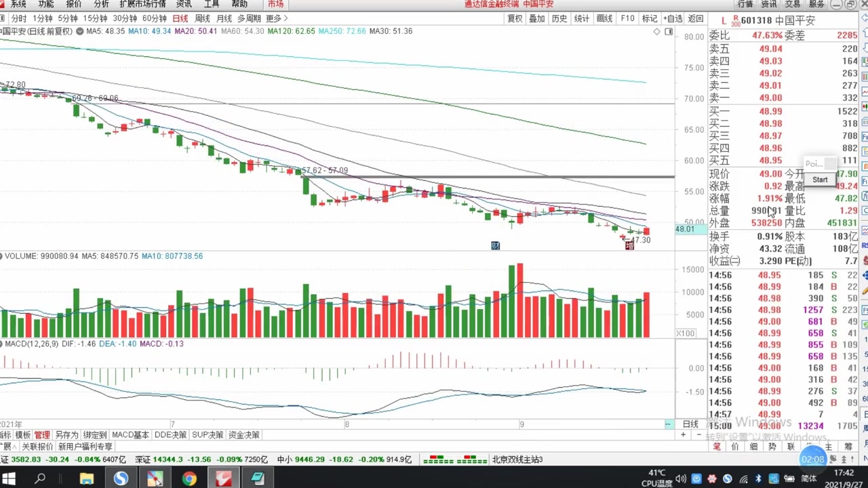This screenshot has width=868, height=488.
Task: Select the 笔 tab in quote panel
Action: tap(717, 447)
